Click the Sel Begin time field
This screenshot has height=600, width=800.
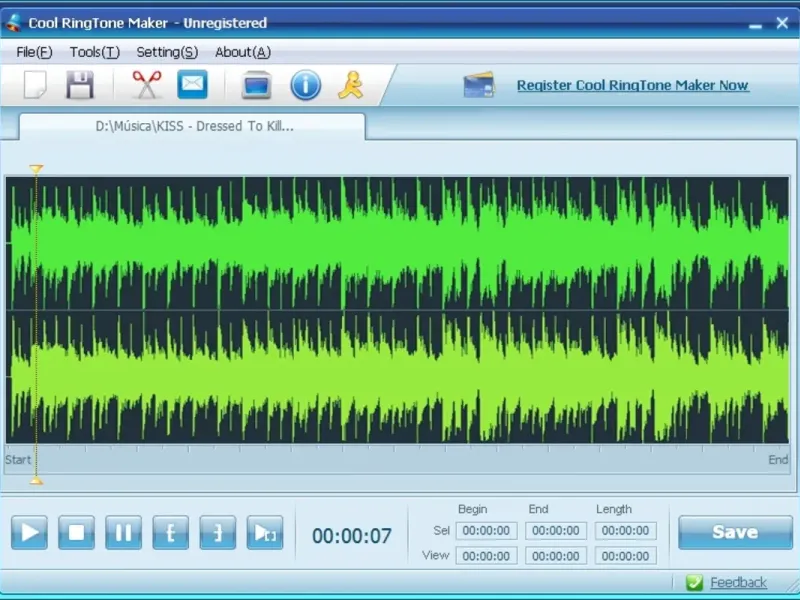[x=486, y=531]
